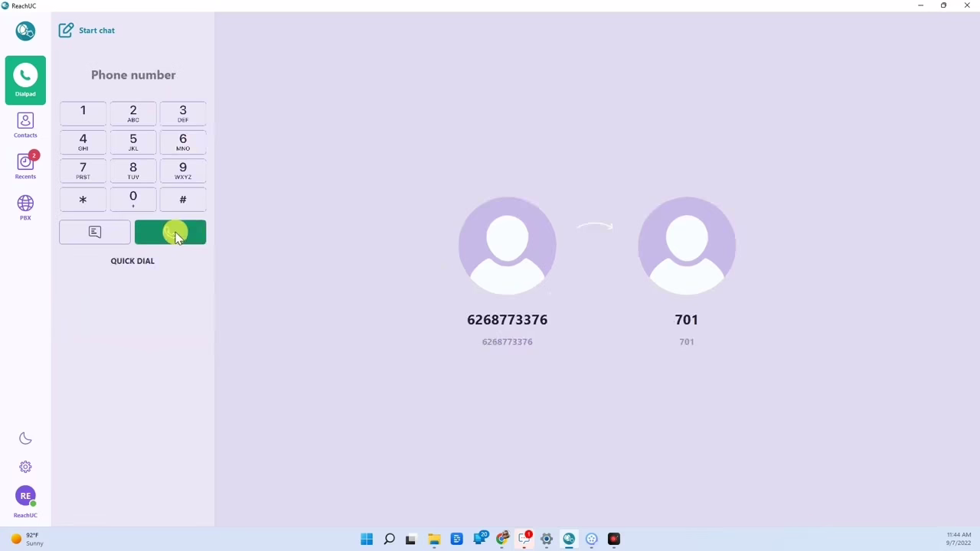Viewport: 980px width, 551px height.
Task: Dial digit 7 PRST on the keypad
Action: point(83,170)
